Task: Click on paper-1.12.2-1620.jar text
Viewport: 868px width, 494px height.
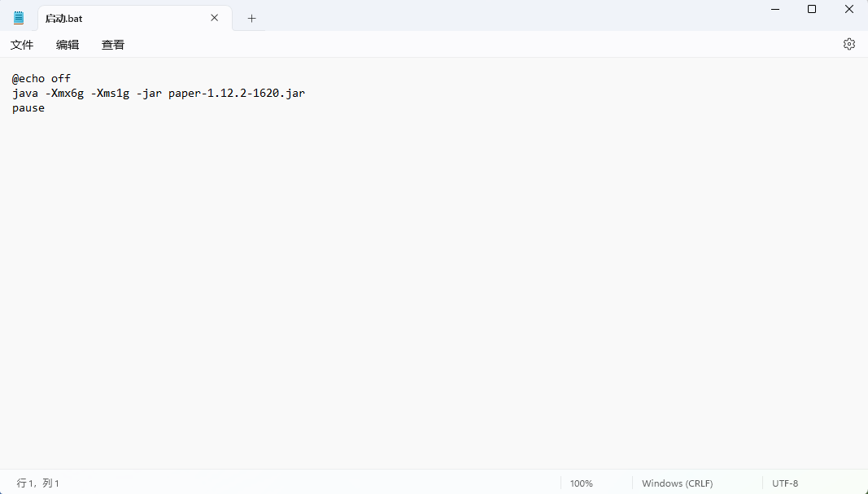Action: click(237, 93)
